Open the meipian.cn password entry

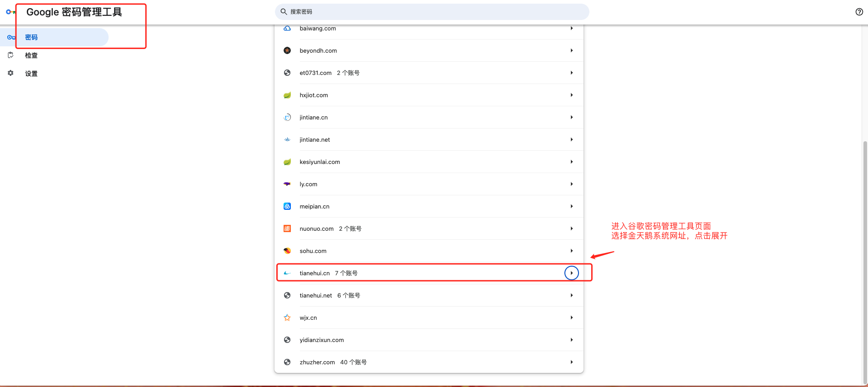click(429, 206)
